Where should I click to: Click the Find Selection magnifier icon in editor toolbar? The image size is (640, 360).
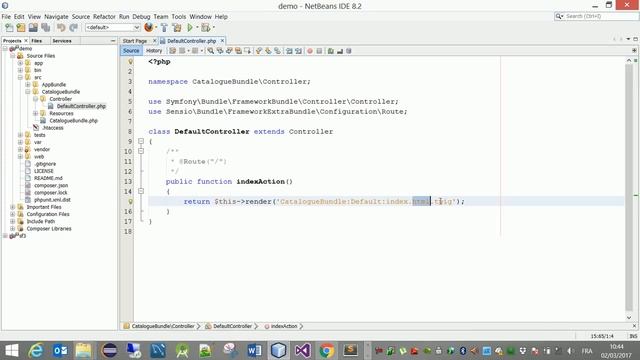(210, 51)
